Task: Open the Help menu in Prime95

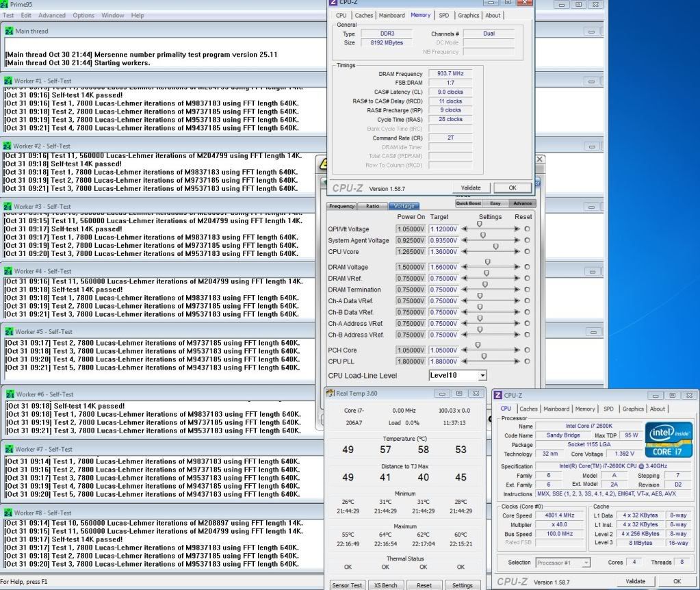Action: pos(138,15)
